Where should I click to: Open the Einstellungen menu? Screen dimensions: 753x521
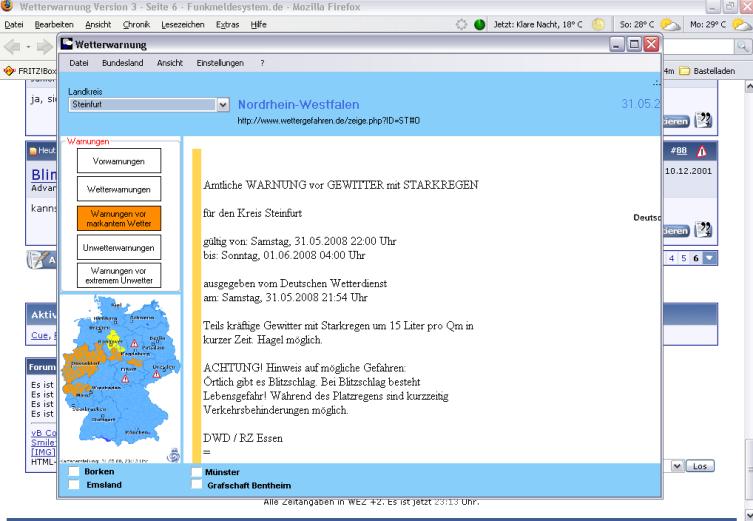click(x=220, y=63)
